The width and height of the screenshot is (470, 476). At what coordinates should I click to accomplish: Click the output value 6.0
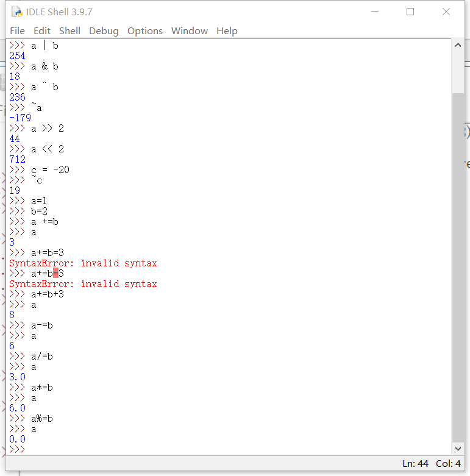coord(17,408)
